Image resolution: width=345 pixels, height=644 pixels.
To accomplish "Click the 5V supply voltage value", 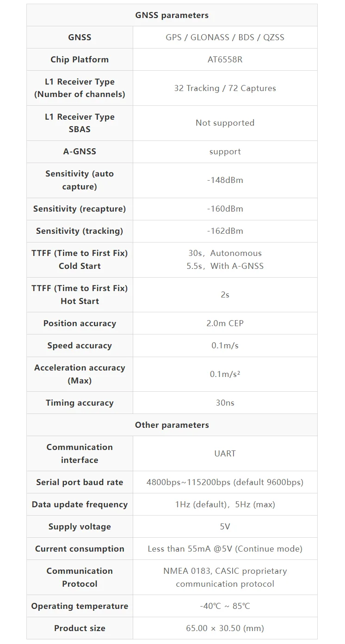I will 225,527.
